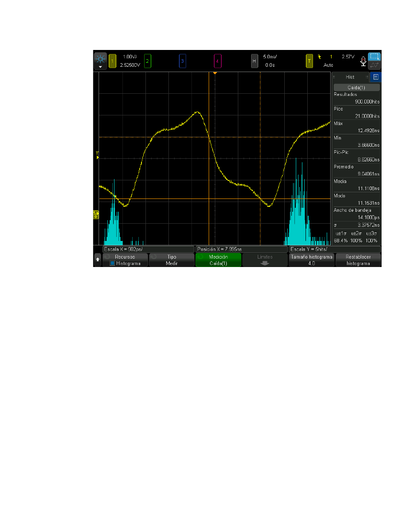The image size is (420, 515).
Task: Click the Pic-Pic value
Action: (x=368, y=160)
